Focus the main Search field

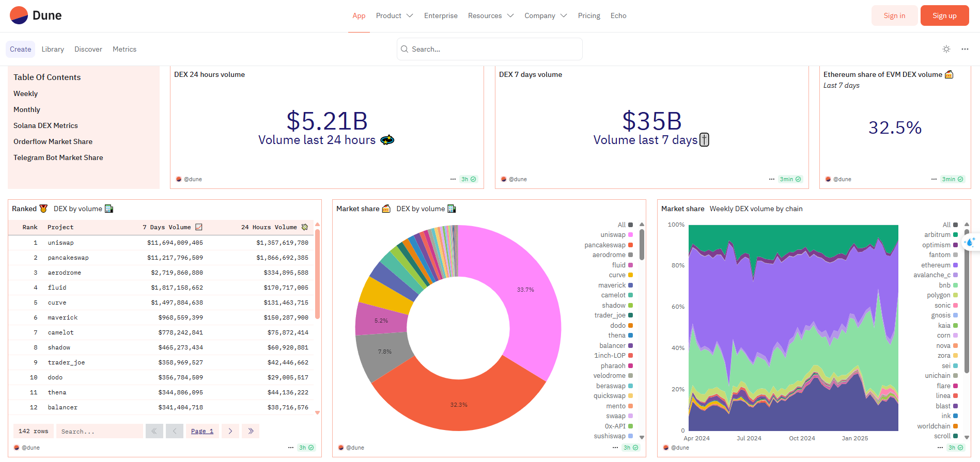[x=490, y=49]
